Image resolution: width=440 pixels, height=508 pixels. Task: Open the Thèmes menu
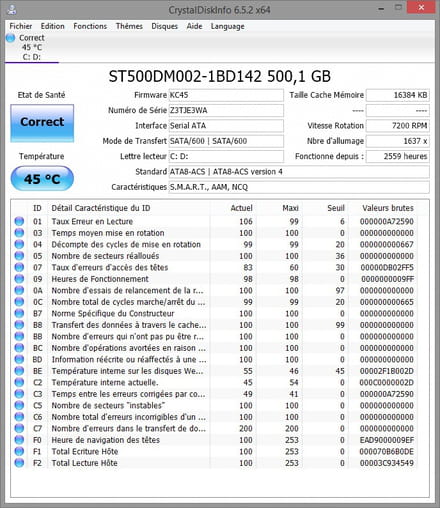click(129, 26)
